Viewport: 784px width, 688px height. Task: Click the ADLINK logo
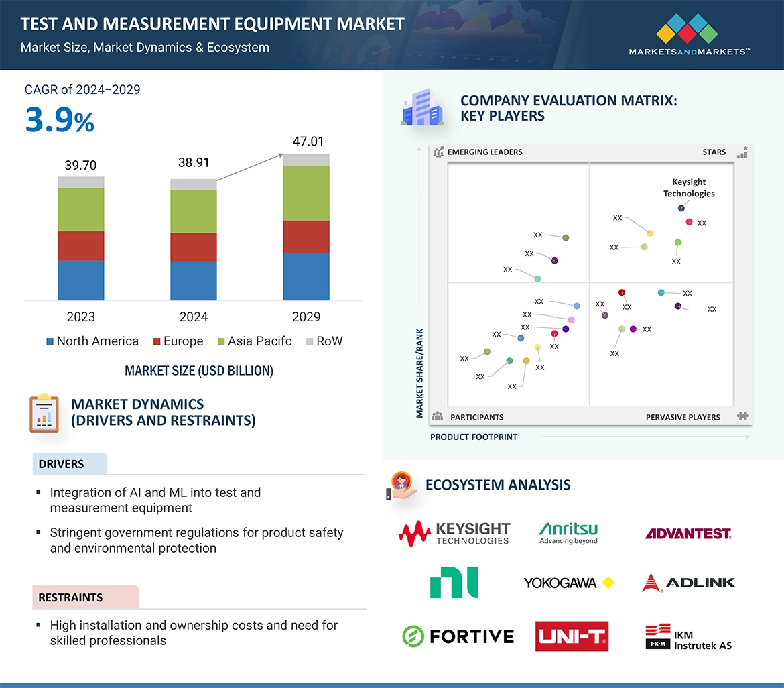(x=688, y=583)
